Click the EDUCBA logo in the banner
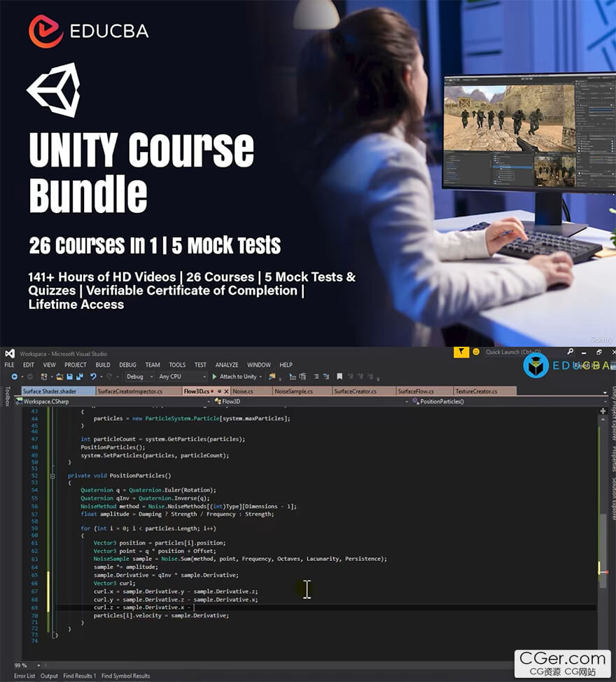Viewport: 616px width, 682px height. (89, 31)
